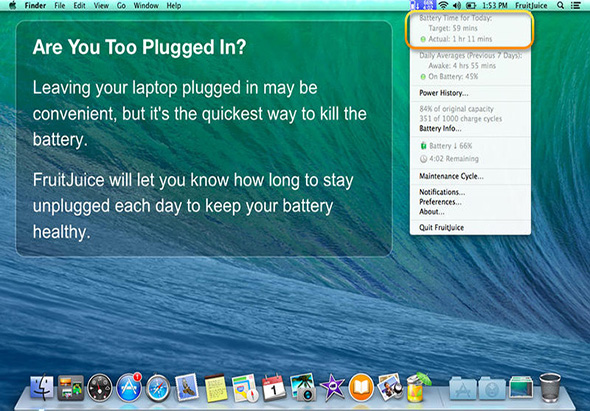The height and width of the screenshot is (411, 590).
Task: Open the Wi-Fi status menu icon
Action: click(444, 5)
